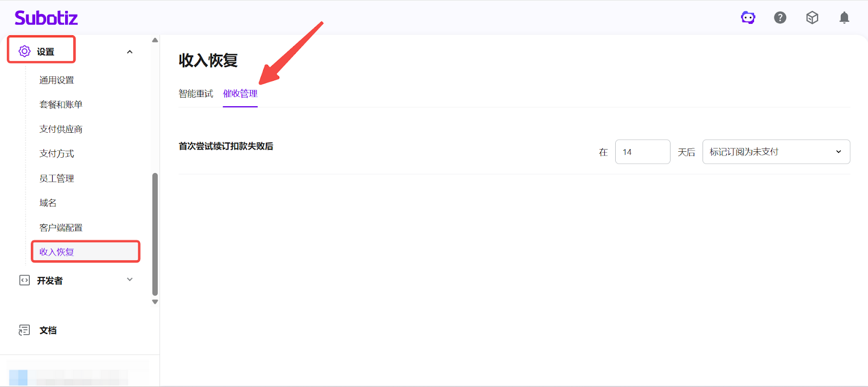This screenshot has width=868, height=387.
Task: Select the 催收管理 tab
Action: click(x=240, y=94)
